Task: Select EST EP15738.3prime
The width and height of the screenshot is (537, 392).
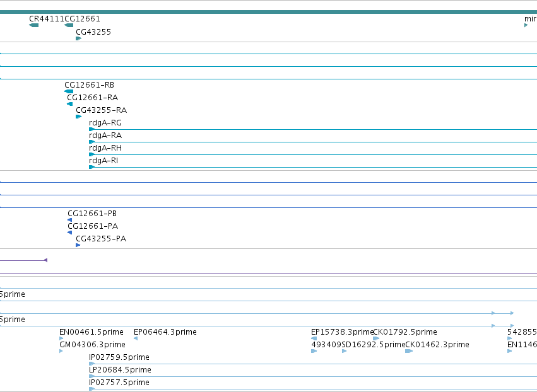Action: click(x=342, y=332)
